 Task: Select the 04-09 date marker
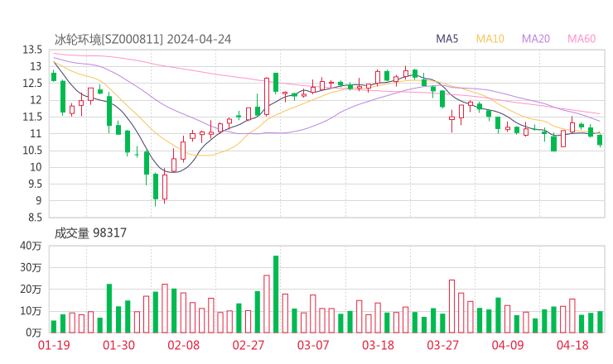coord(507,346)
